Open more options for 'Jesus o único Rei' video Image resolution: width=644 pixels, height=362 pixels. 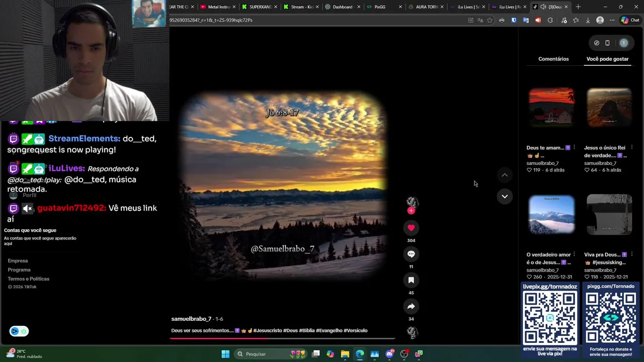(x=632, y=148)
